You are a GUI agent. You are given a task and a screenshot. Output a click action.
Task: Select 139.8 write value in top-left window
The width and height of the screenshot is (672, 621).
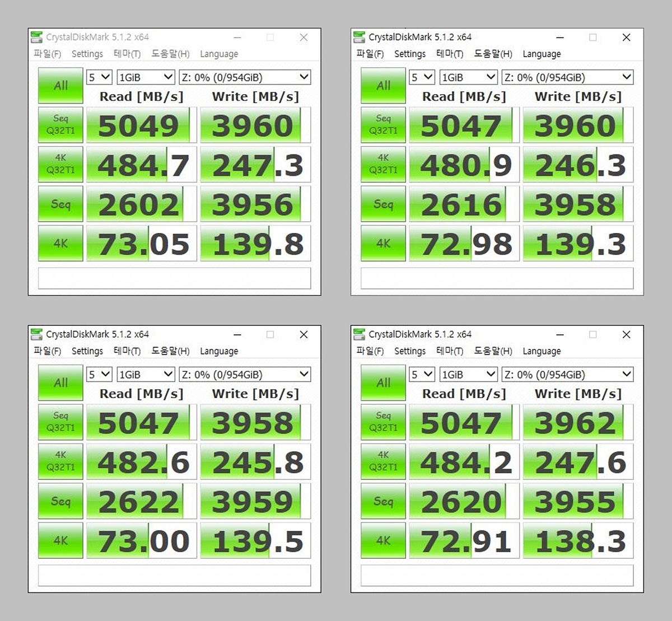tap(255, 243)
